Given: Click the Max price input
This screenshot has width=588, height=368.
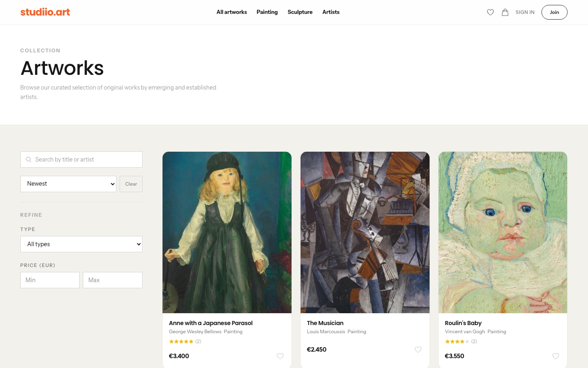Looking at the screenshot, I should (113, 280).
